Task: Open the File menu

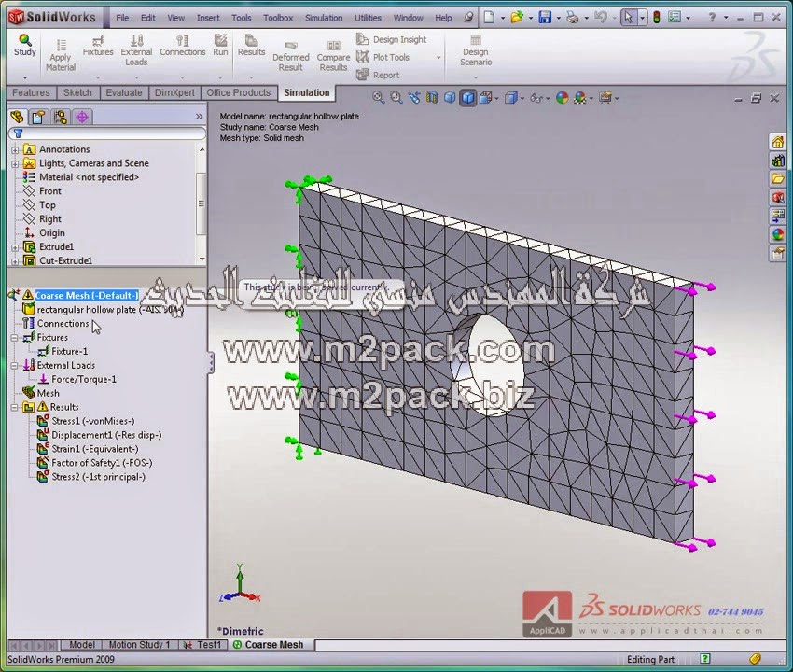Action: click(x=122, y=18)
